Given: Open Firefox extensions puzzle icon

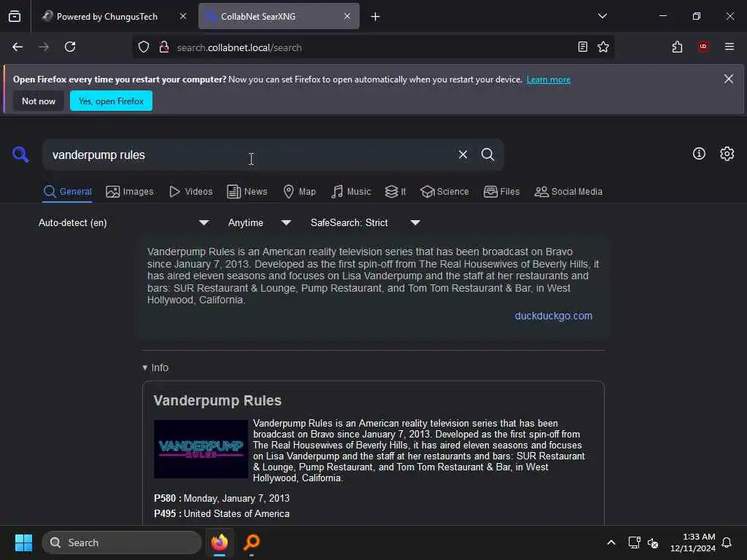Looking at the screenshot, I should click(677, 47).
